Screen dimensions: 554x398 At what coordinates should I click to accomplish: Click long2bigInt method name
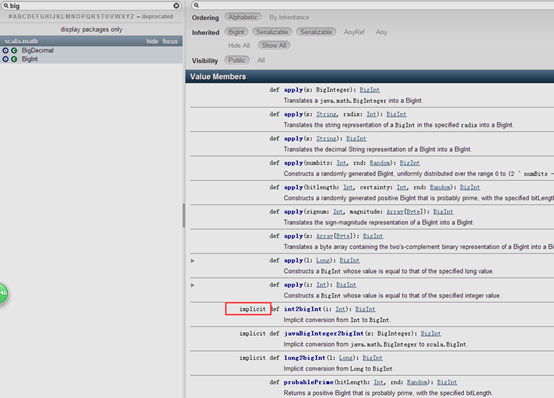(x=304, y=358)
